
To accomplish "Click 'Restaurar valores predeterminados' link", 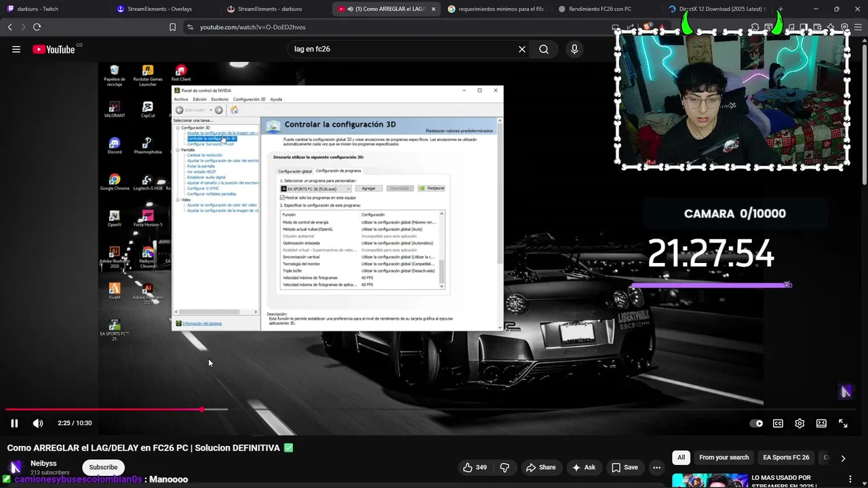I will click(x=459, y=130).
